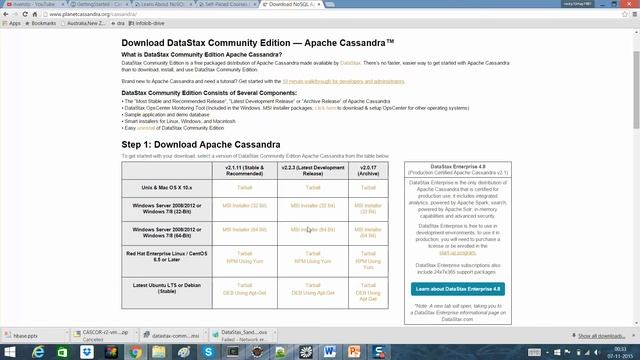Open Dropbox from the taskbar
This screenshot has height=360, width=640.
[x=87, y=352]
